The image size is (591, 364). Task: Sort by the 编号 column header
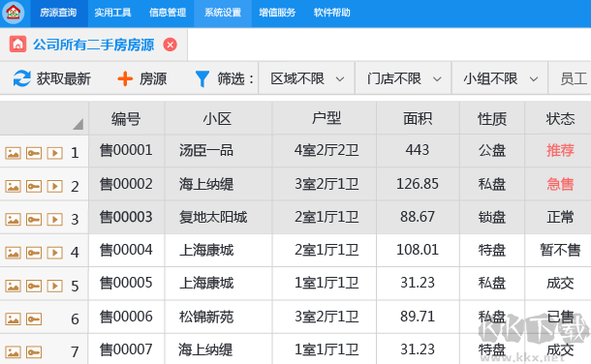pyautogui.click(x=126, y=118)
